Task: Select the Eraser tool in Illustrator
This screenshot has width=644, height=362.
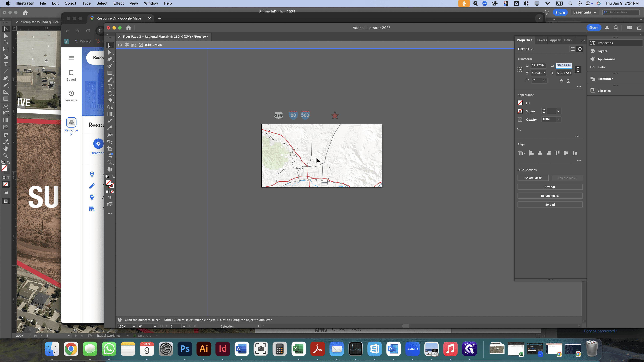Action: (x=110, y=100)
